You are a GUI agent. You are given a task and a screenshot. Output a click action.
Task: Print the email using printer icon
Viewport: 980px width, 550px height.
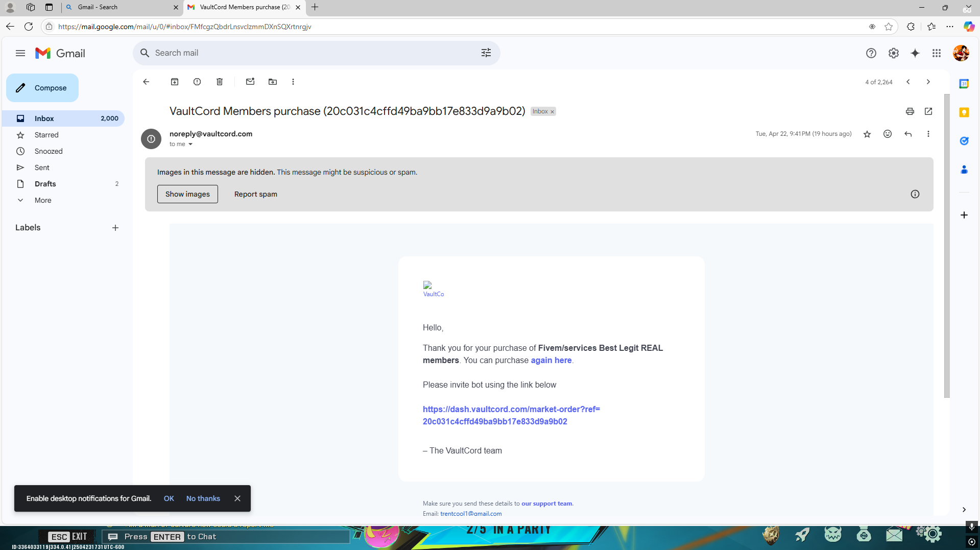[x=910, y=111]
